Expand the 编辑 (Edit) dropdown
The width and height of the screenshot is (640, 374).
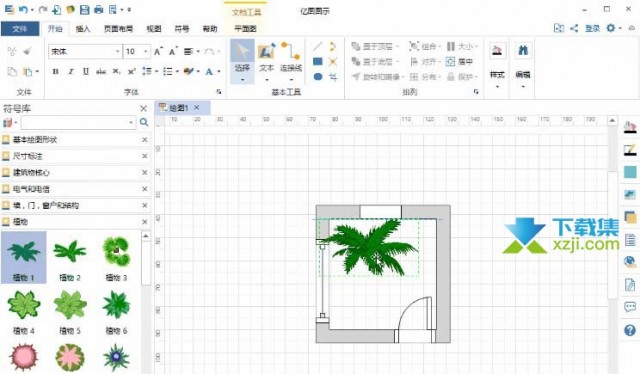click(523, 87)
